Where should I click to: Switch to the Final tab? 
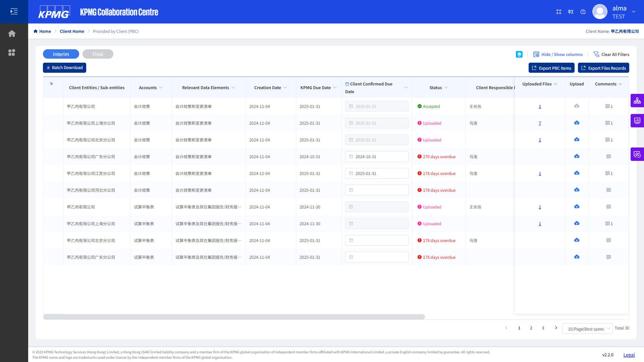(98, 54)
